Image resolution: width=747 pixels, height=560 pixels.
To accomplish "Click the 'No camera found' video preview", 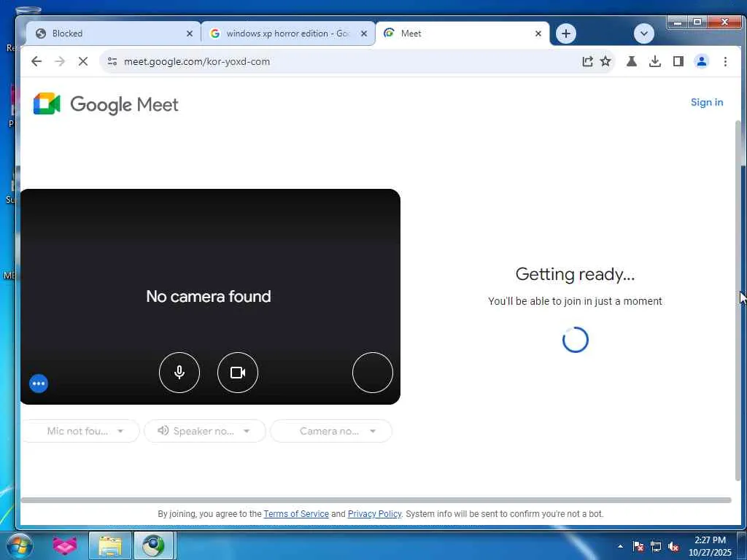I will [x=210, y=296].
